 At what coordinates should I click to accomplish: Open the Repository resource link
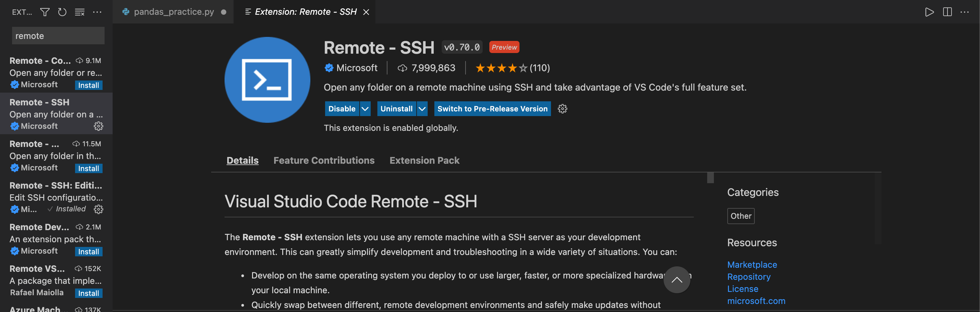click(749, 277)
